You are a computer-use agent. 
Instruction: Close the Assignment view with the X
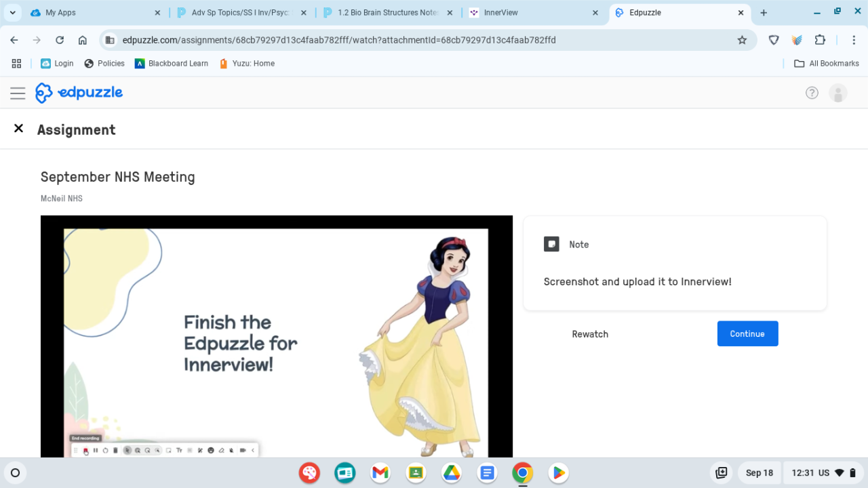(x=19, y=128)
